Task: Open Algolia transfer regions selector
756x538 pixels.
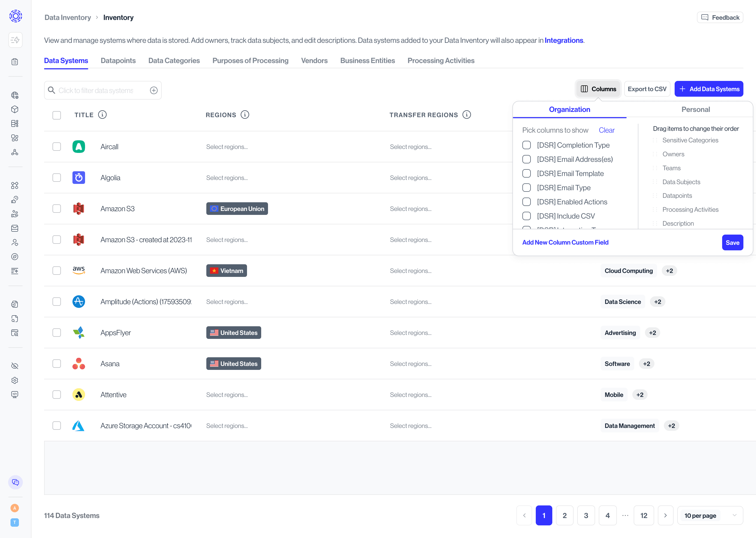Action: (411, 178)
